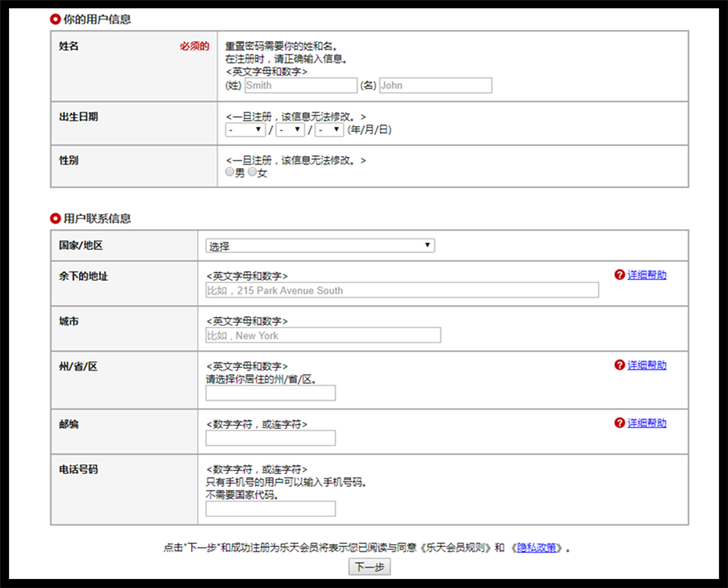The image size is (728, 588).
Task: Open the birth year dropdown
Action: (x=246, y=129)
